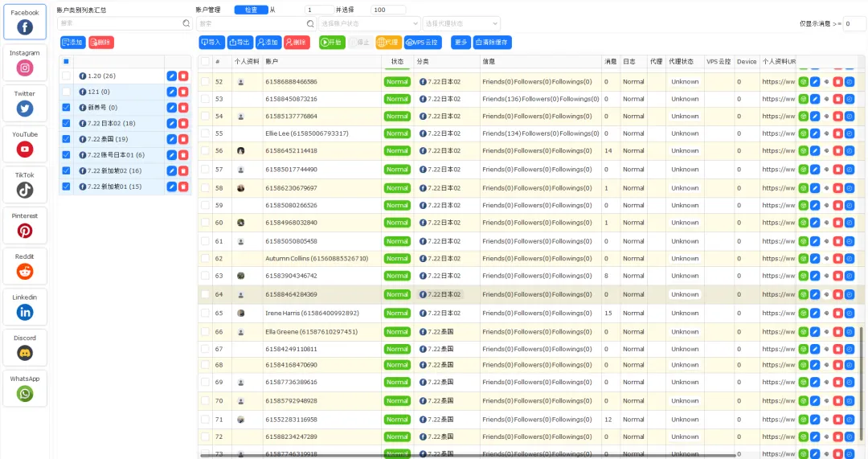Click the 导出 export accounts button

[240, 42]
